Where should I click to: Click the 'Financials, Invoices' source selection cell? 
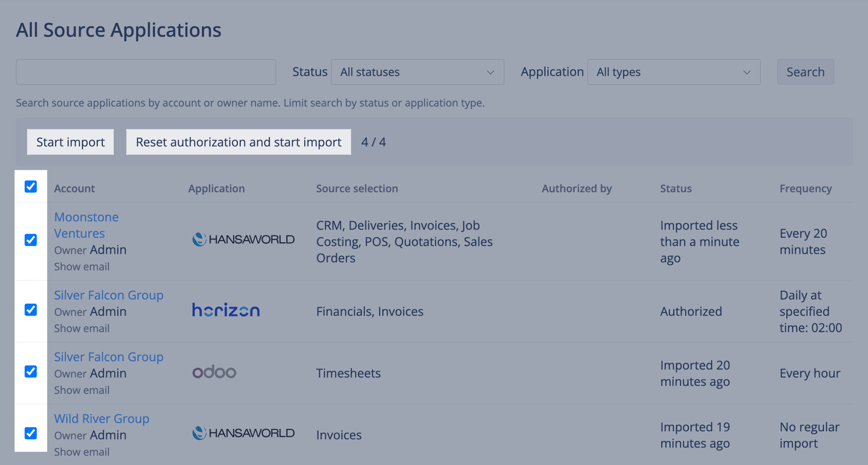pyautogui.click(x=370, y=311)
